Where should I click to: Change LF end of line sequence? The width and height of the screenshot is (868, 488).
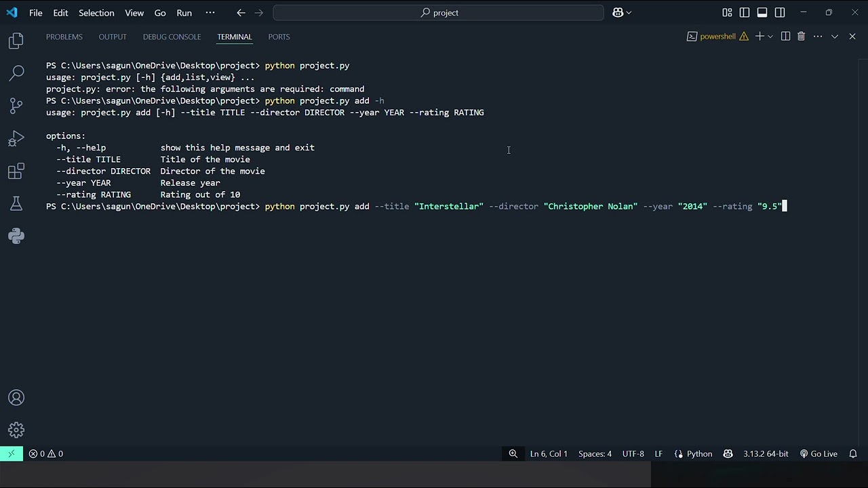click(658, 453)
